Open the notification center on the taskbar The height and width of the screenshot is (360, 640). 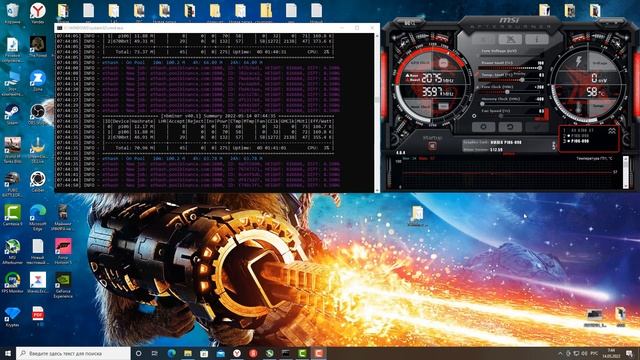tap(629, 353)
